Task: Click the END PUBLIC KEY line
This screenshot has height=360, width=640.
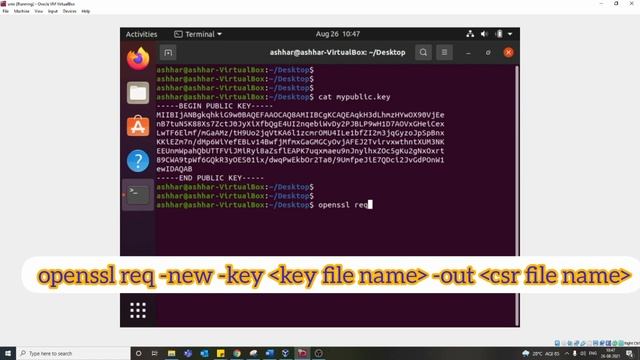Action: (x=210, y=178)
